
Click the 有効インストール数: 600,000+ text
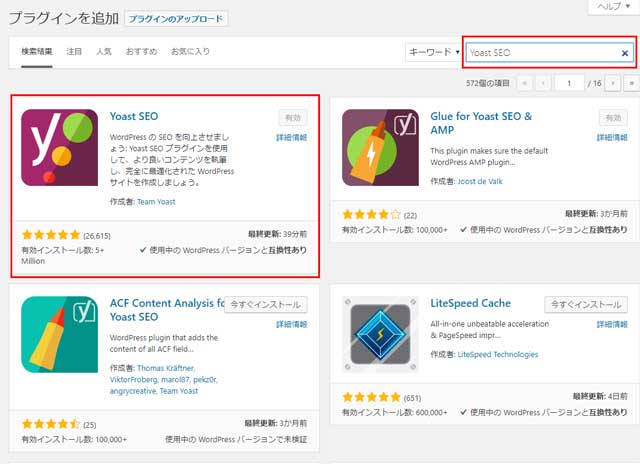click(x=395, y=413)
